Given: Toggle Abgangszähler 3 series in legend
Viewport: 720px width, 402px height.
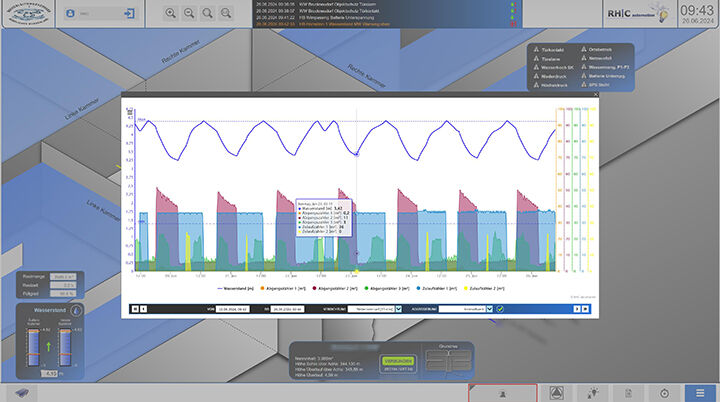Looking at the screenshot, I should [387, 289].
